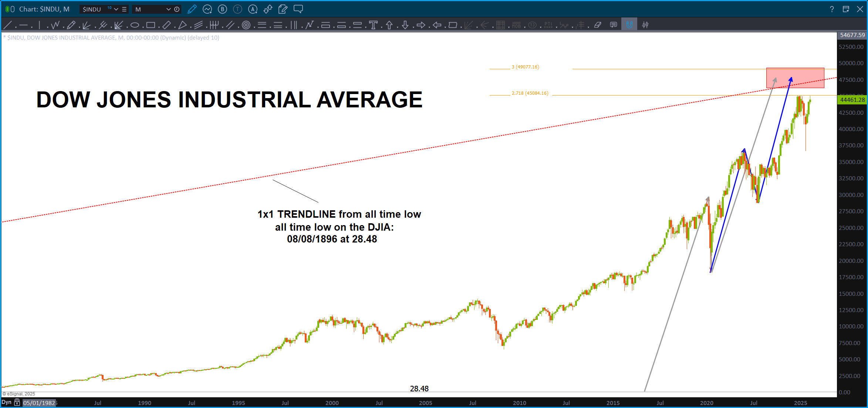
Task: Choose the Text annotation tool
Action: point(373,25)
